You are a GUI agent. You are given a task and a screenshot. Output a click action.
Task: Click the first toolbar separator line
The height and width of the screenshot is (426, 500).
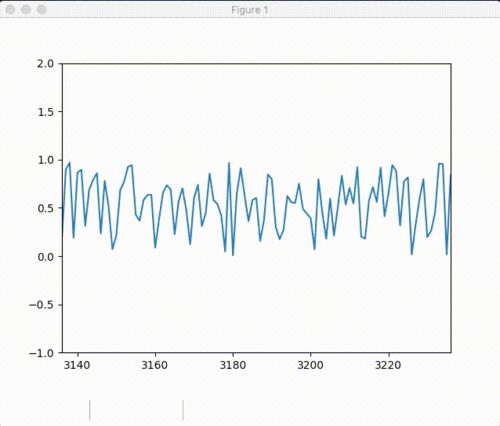[x=90, y=410]
